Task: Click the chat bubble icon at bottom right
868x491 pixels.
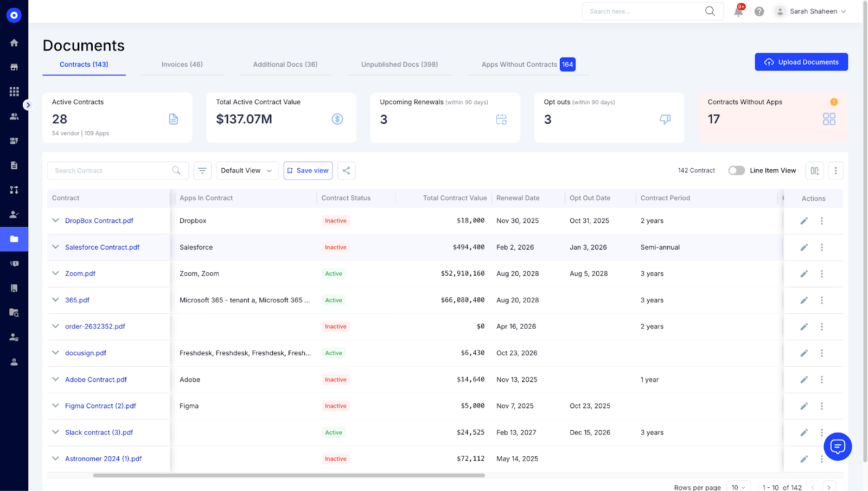Action: [837, 447]
